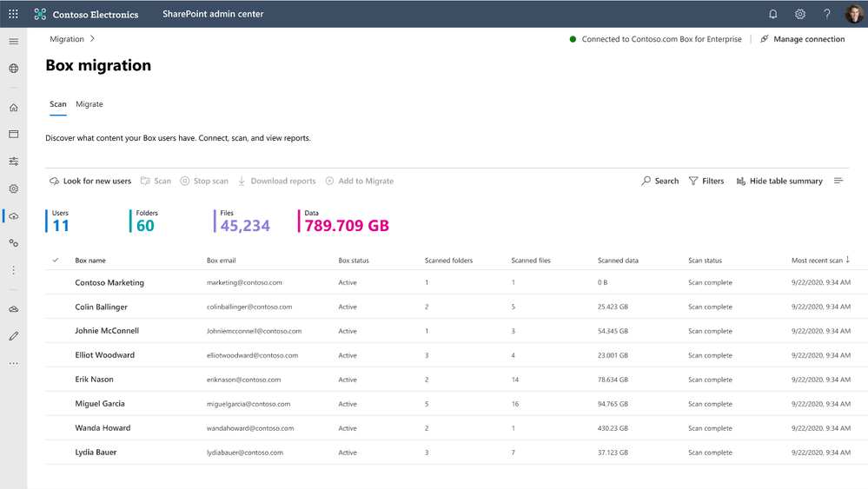Open the sidebar icon below Migration

coord(14,243)
